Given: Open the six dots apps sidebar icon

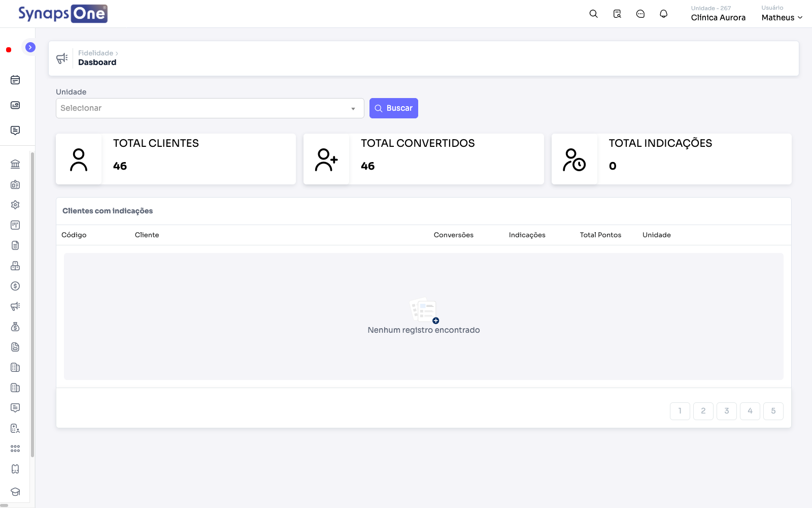Looking at the screenshot, I should [15, 449].
